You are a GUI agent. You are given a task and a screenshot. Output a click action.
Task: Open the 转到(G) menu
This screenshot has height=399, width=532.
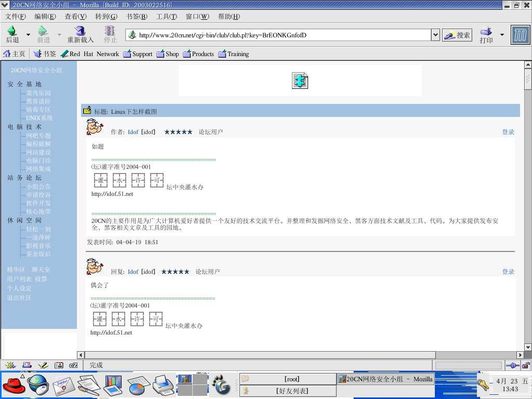106,16
